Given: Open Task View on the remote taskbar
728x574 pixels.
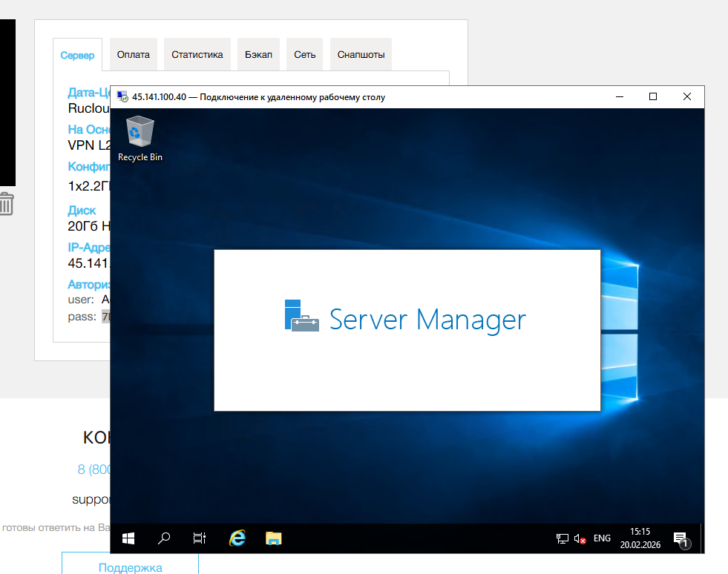Looking at the screenshot, I should coord(200,538).
